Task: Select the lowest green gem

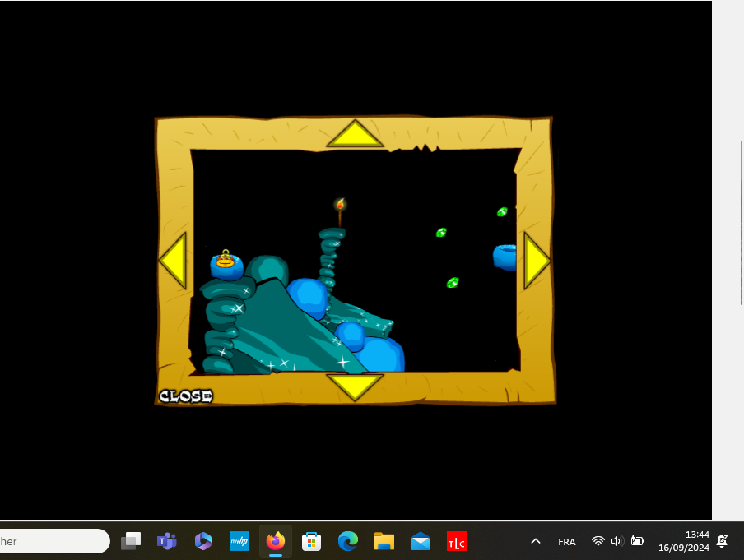Action: tap(452, 283)
